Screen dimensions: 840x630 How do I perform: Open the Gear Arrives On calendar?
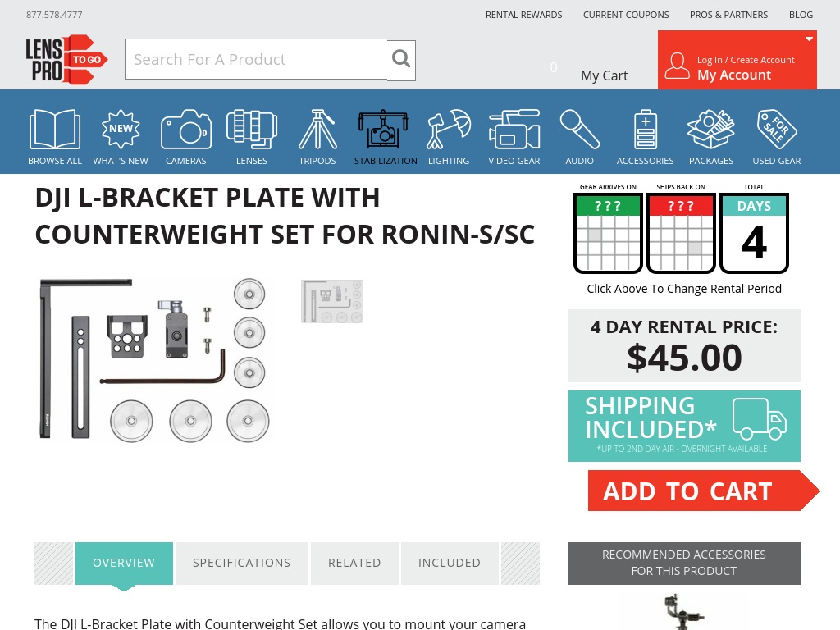tap(608, 233)
